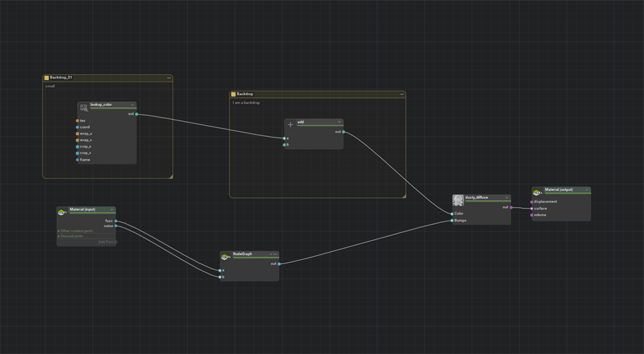644x354 pixels.
Task: Open the Backdrop three-dot options menu
Action: pos(402,94)
